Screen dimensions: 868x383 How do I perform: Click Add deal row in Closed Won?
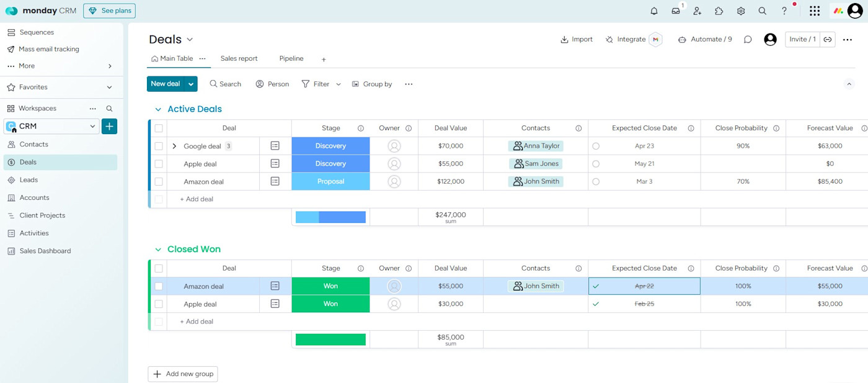point(197,322)
